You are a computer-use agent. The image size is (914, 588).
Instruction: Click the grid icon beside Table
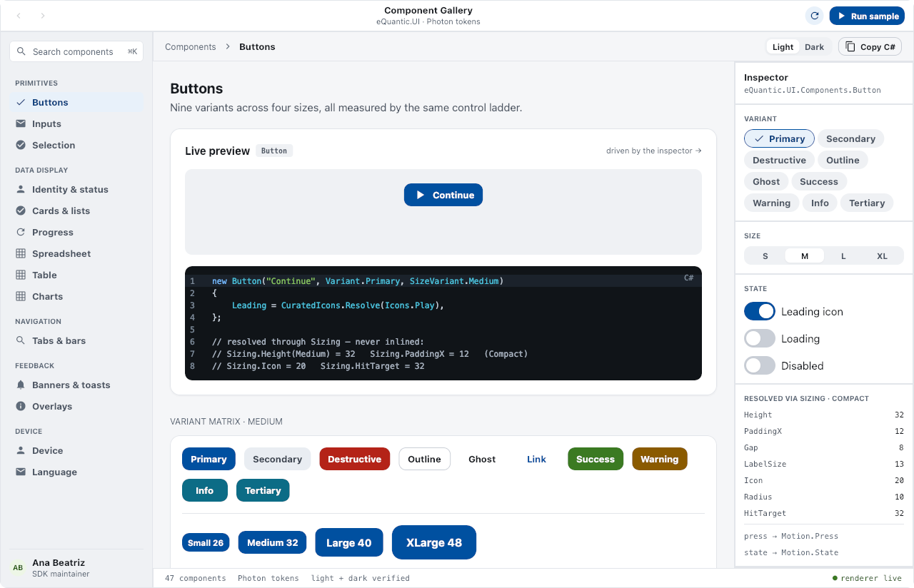pos(21,275)
